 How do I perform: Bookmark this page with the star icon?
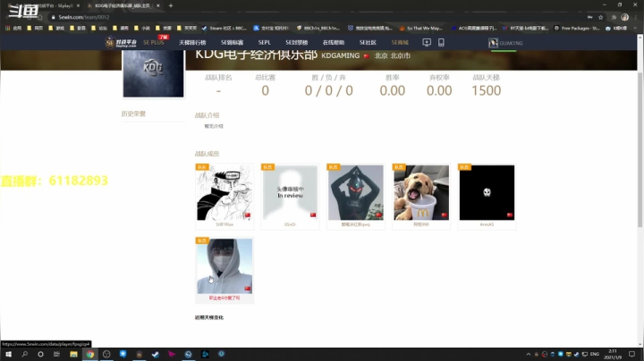601,17
